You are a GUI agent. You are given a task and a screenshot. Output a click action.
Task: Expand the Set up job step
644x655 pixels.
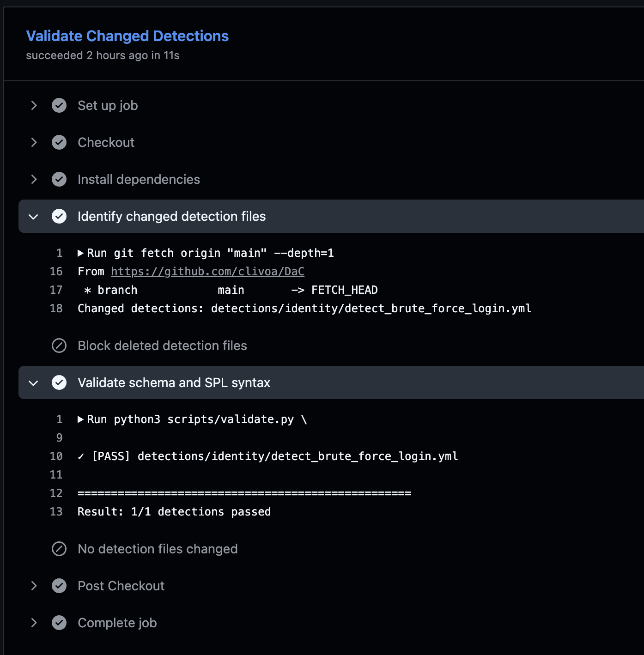point(34,105)
